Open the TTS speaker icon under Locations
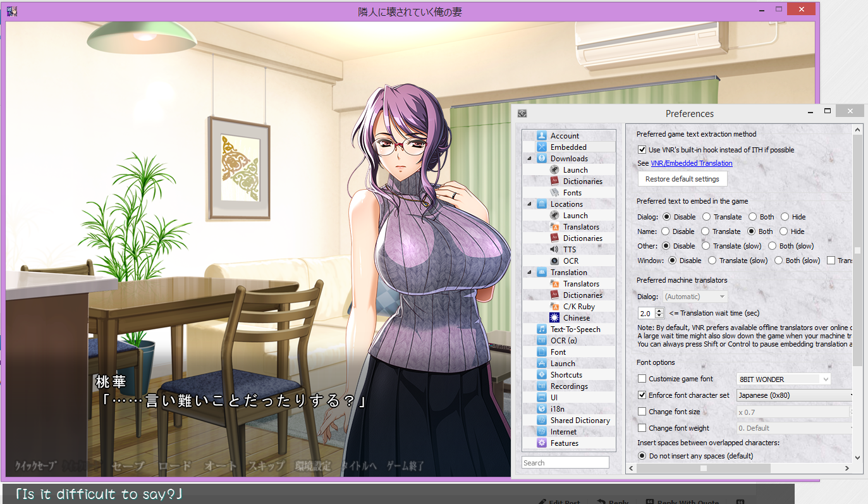 point(554,249)
